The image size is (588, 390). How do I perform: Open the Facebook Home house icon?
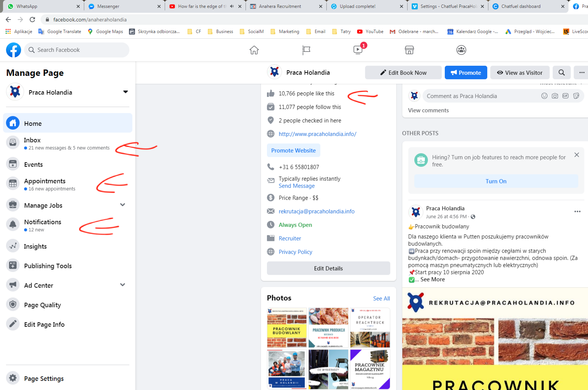pos(254,50)
